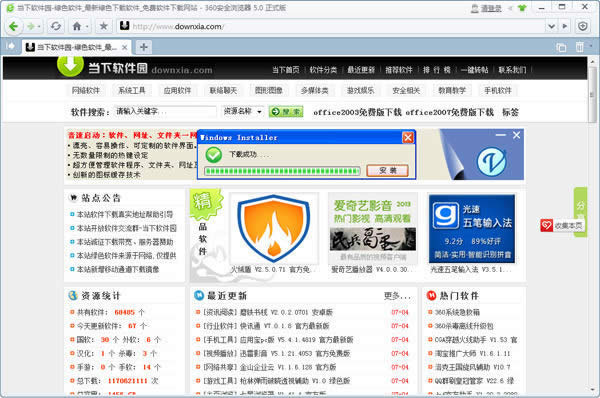Screen dimensions: 600x398
Task: Click the download progress bar in installer
Action: coord(282,171)
